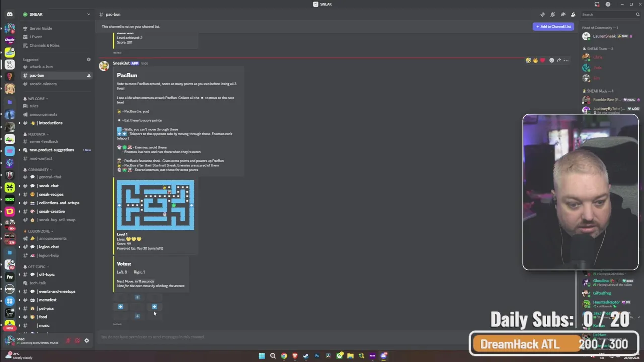The width and height of the screenshot is (644, 362).
Task: Vote left with the left arrow button
Action: [120, 307]
